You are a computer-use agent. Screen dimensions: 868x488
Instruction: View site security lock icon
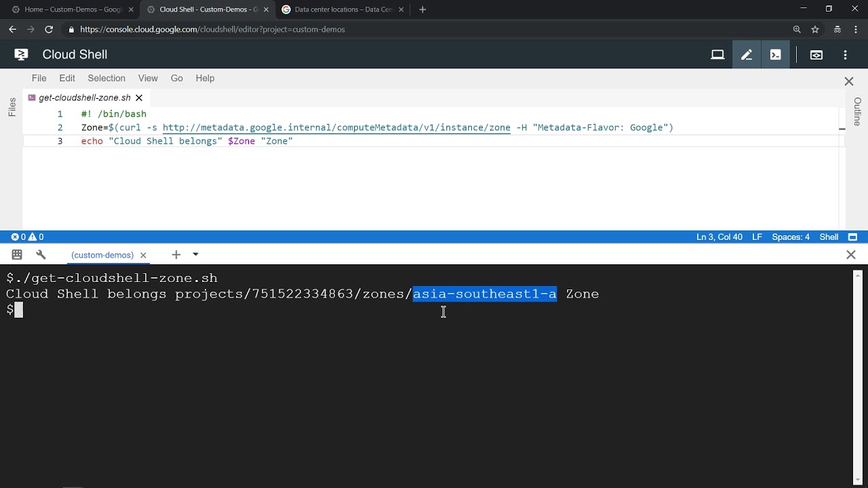tap(71, 29)
